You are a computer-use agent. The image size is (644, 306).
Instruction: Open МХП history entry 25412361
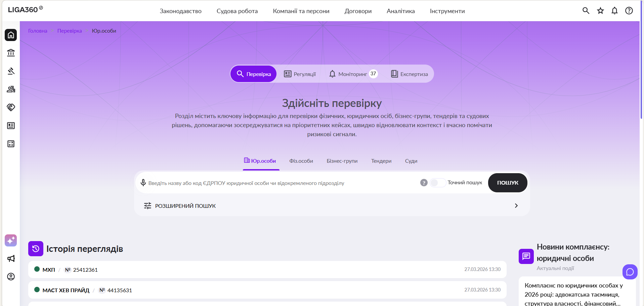(x=267, y=269)
